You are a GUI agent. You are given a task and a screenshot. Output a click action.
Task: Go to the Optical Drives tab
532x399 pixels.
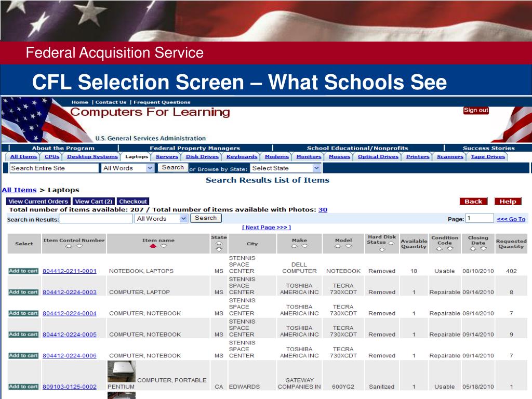(x=378, y=156)
